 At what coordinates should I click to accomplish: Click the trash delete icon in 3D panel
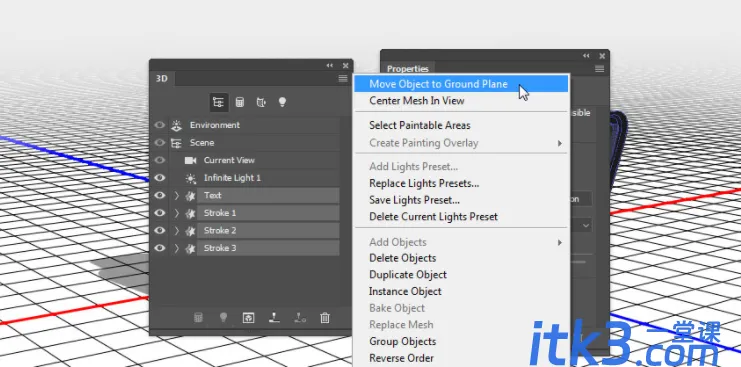click(x=325, y=318)
